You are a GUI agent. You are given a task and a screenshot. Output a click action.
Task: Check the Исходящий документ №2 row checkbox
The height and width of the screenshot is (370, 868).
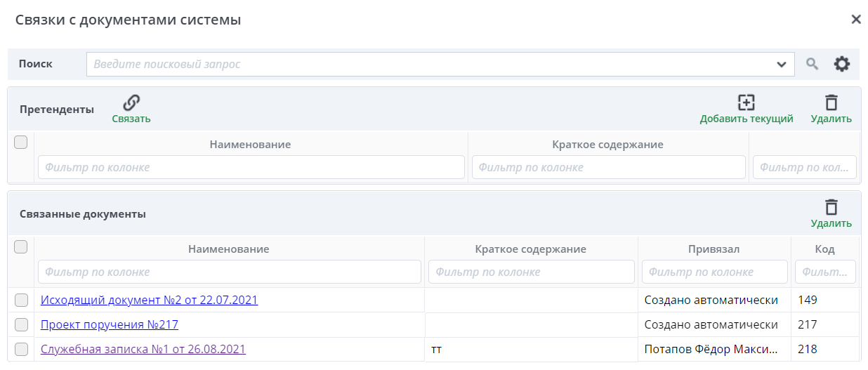pos(21,300)
